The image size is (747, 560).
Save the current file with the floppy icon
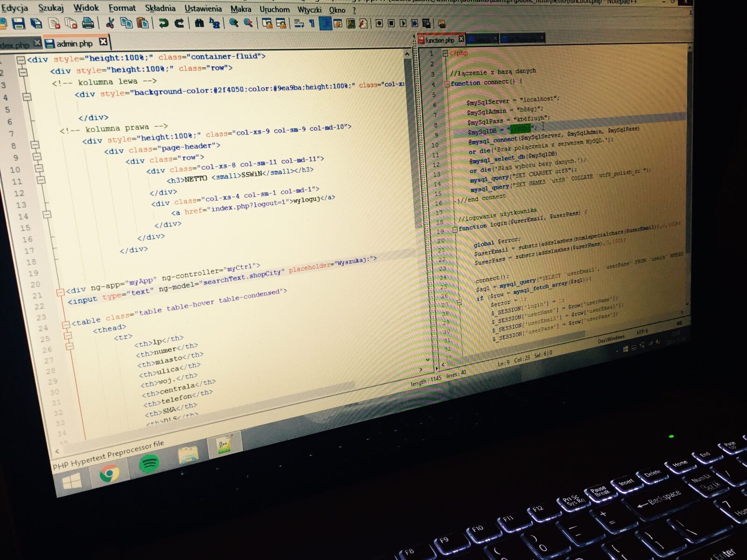[18, 23]
